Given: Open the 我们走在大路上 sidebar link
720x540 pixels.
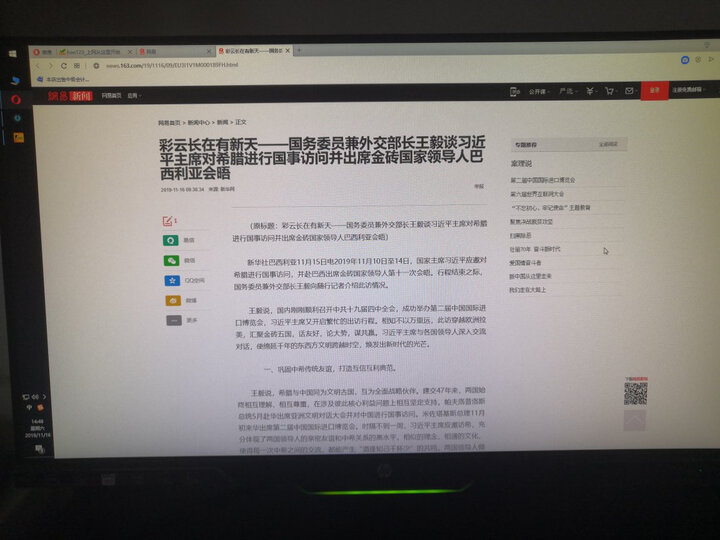Looking at the screenshot, I should coord(528,290).
